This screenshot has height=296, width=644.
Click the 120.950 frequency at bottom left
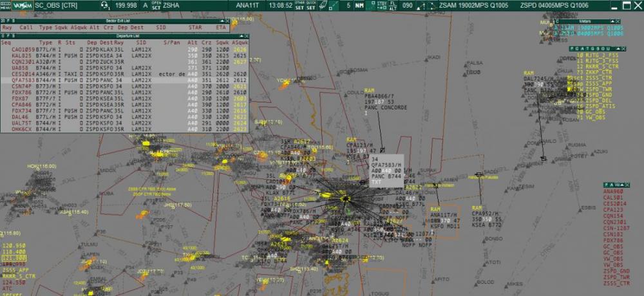coord(14,246)
